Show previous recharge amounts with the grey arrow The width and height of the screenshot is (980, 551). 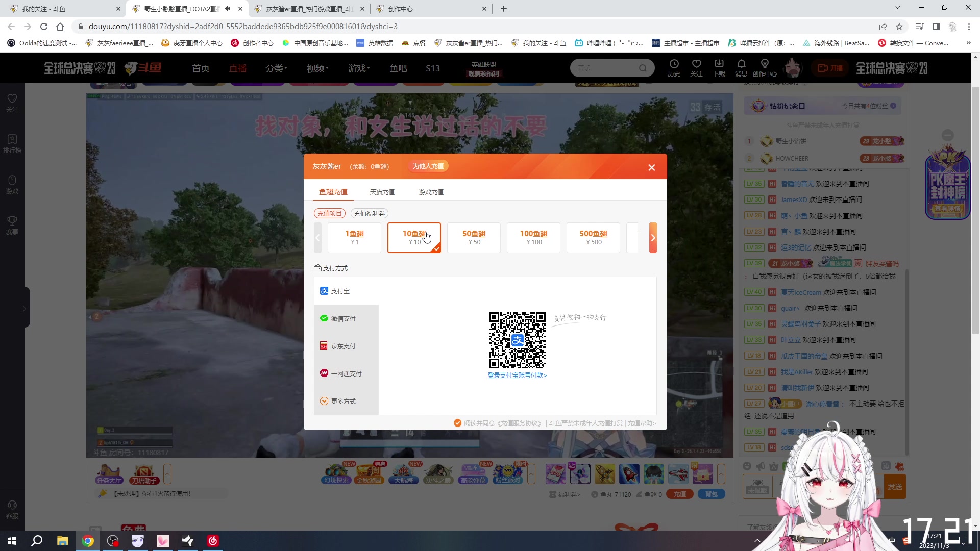coord(317,238)
